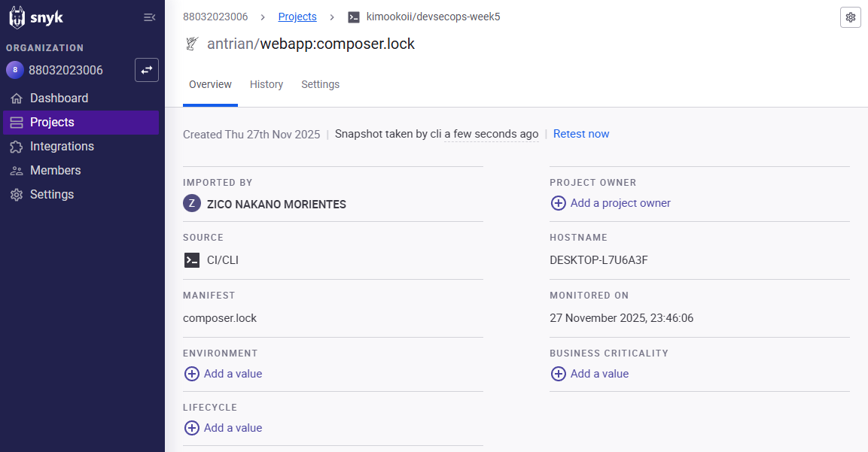868x452 pixels.
Task: Switch to the History tab
Action: 266,84
